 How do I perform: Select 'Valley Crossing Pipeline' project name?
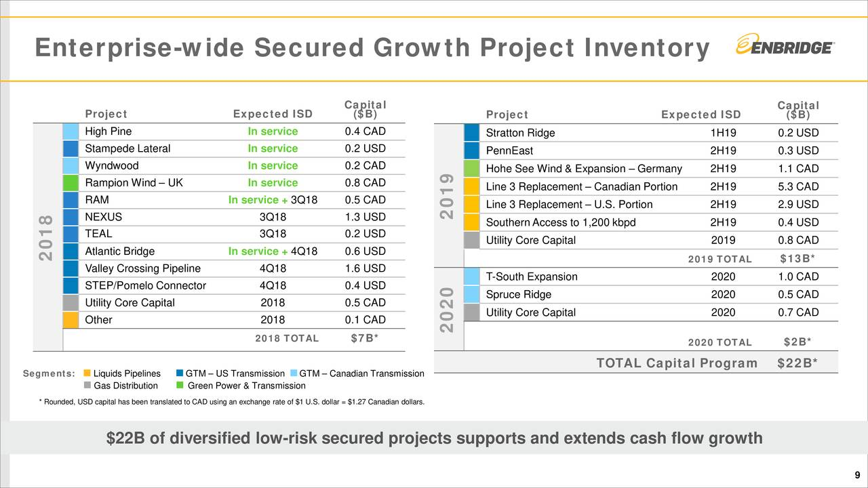pyautogui.click(x=143, y=268)
